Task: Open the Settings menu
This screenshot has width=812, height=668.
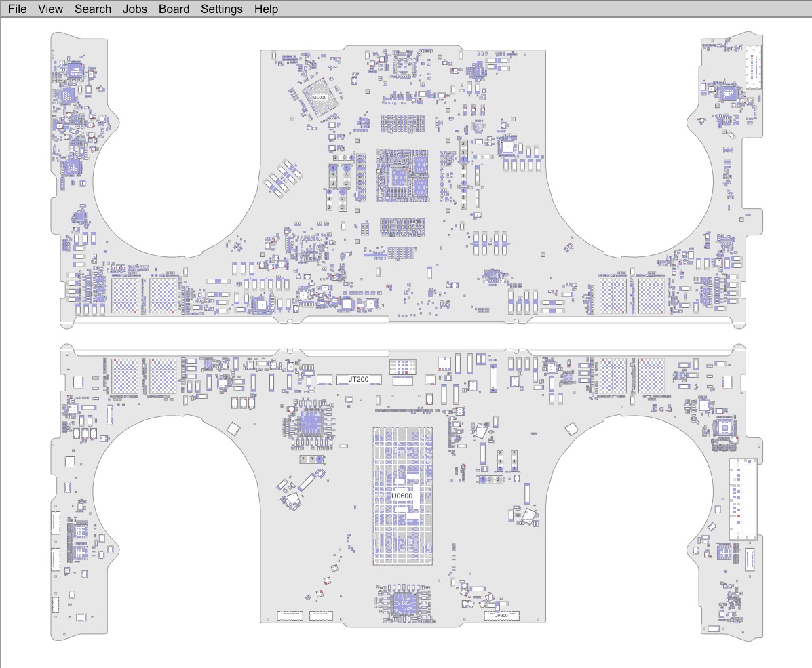Action: pos(221,9)
